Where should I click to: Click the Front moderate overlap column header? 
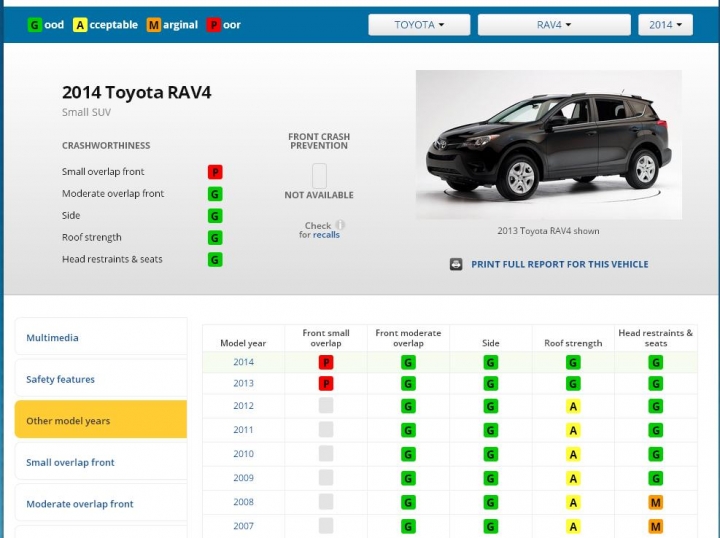(408, 338)
